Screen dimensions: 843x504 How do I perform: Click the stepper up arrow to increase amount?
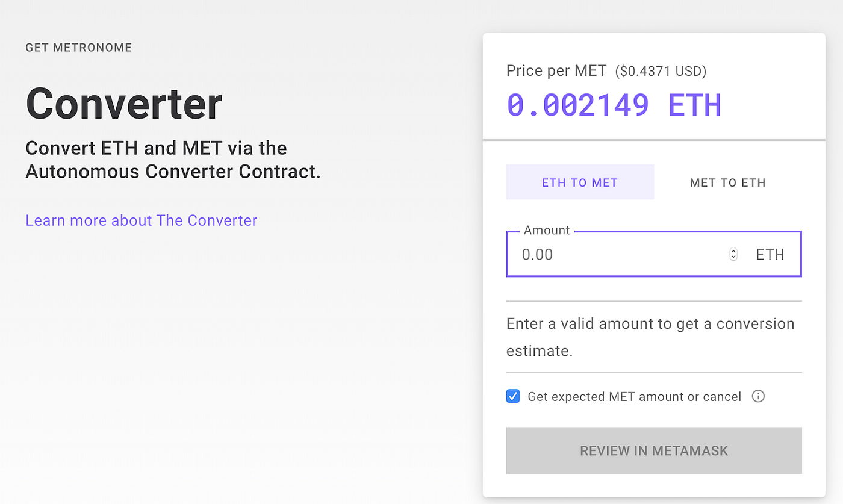pos(733,250)
